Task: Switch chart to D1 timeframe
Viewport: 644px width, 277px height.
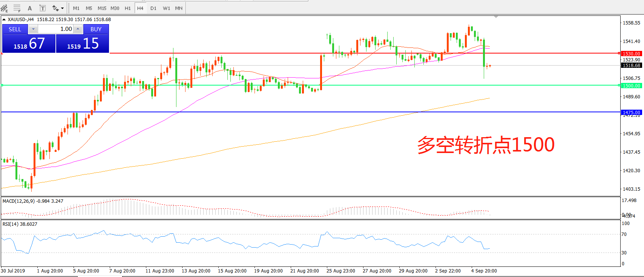Action: [153, 8]
